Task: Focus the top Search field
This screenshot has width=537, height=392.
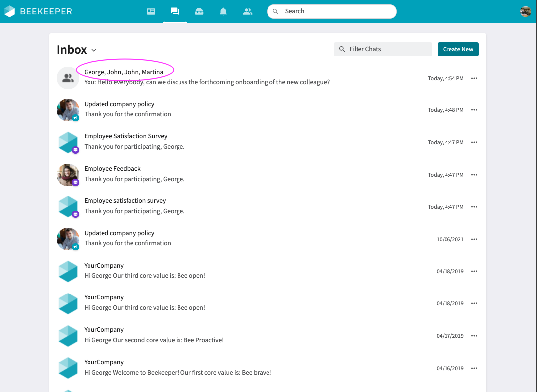Action: [x=332, y=11]
